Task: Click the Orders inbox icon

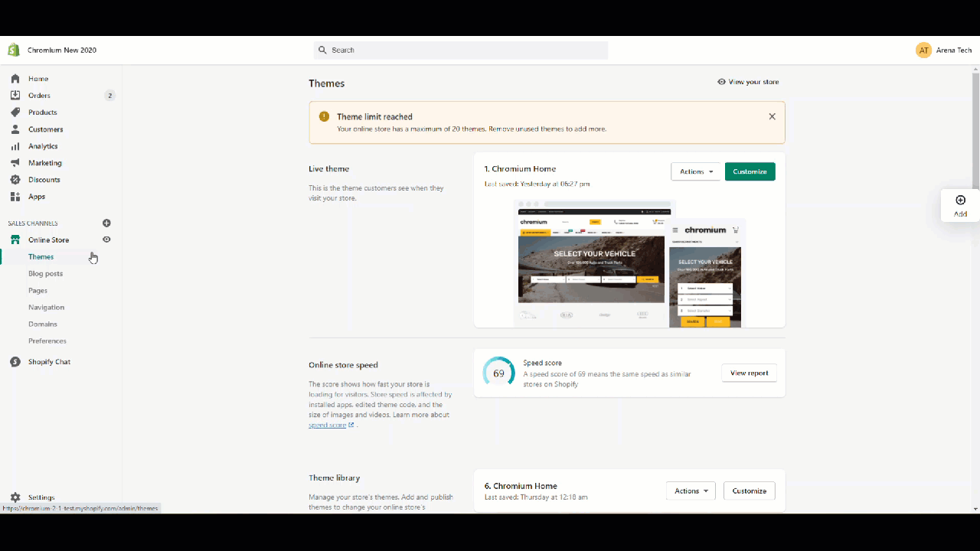Action: [15, 96]
